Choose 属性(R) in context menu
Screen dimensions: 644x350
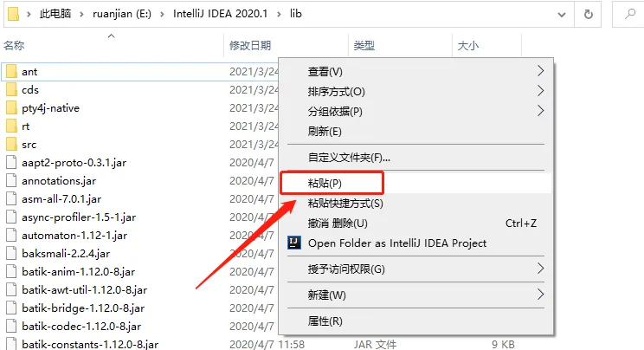coord(325,321)
